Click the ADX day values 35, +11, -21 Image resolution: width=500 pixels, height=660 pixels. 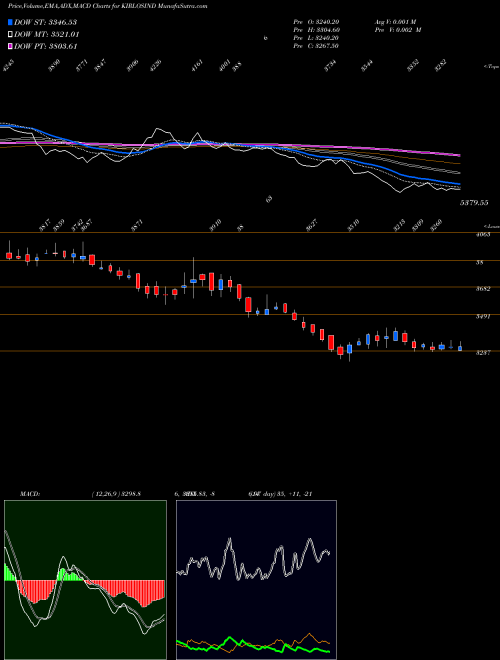tap(294, 494)
